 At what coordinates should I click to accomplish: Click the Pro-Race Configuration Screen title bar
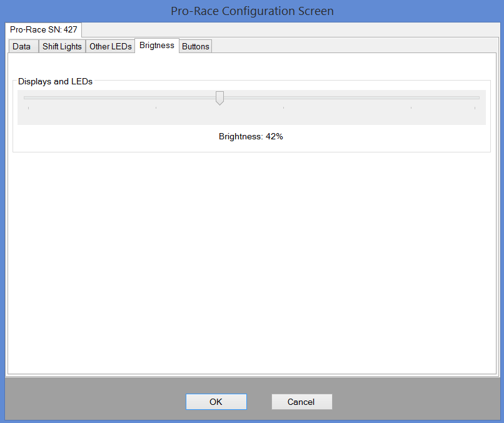252,11
